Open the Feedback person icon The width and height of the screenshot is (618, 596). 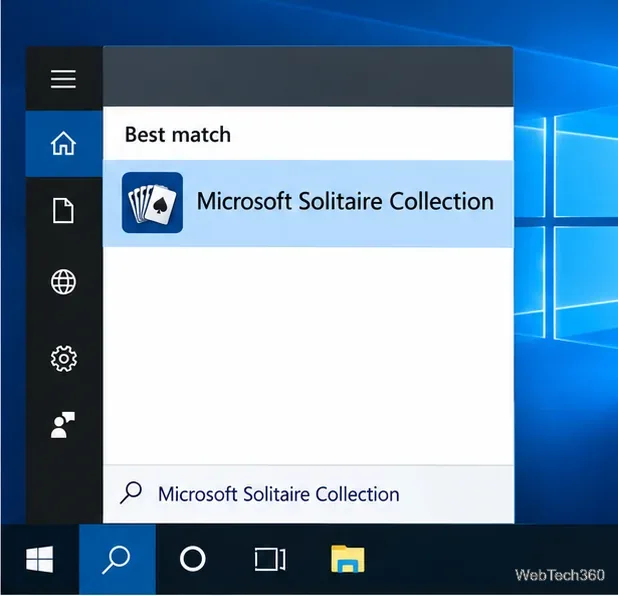63,425
